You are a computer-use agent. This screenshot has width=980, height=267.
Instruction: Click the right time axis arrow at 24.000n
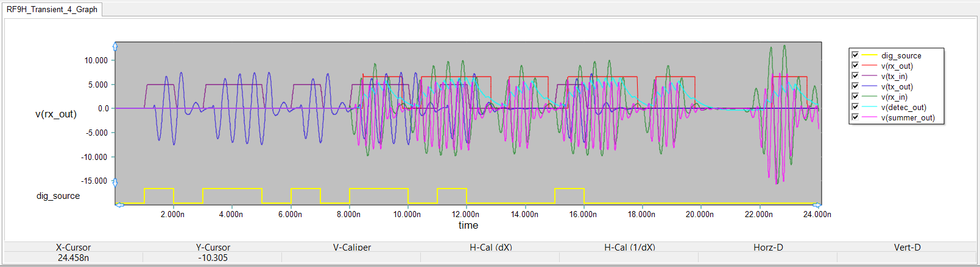tap(817, 205)
